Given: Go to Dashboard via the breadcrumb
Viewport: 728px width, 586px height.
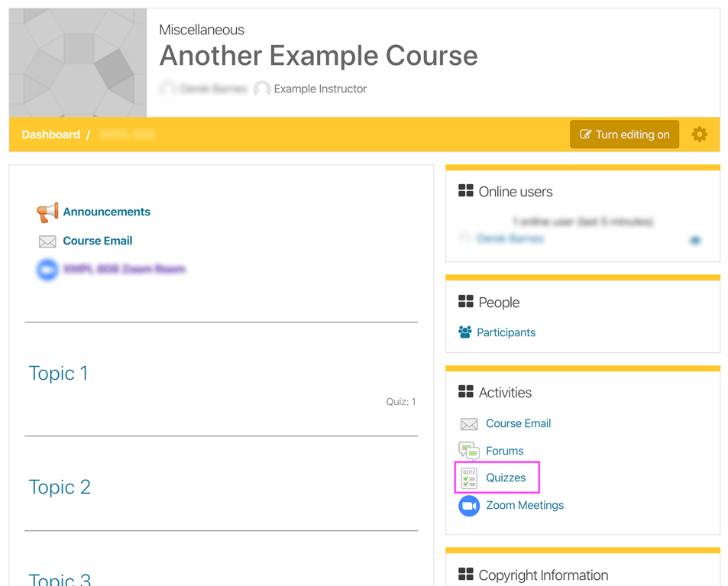Looking at the screenshot, I should click(x=50, y=134).
